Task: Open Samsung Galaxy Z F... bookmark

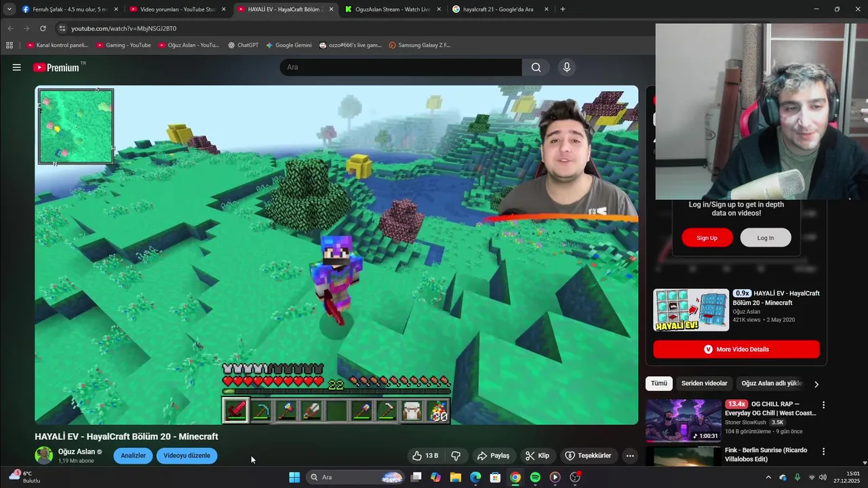Action: [x=420, y=45]
